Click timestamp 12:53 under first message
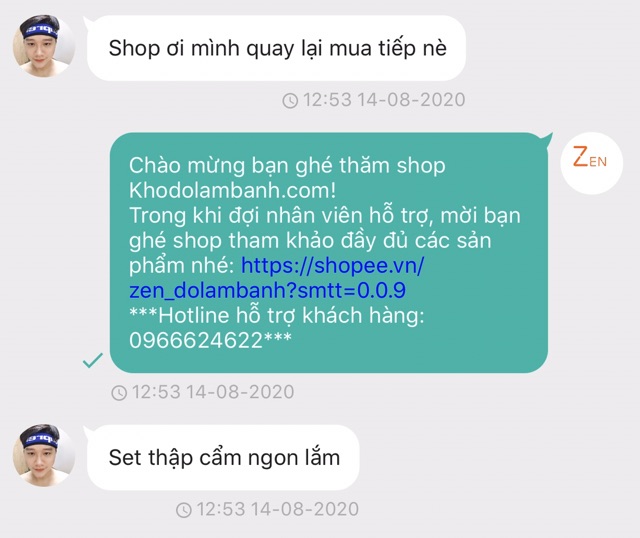The width and height of the screenshot is (640, 538). point(384,100)
